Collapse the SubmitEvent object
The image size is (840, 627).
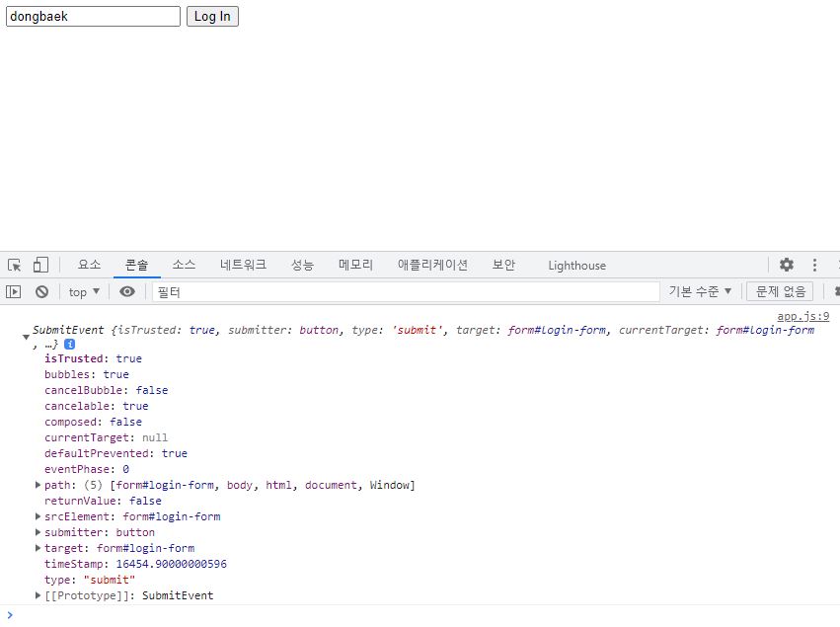pyautogui.click(x=26, y=337)
